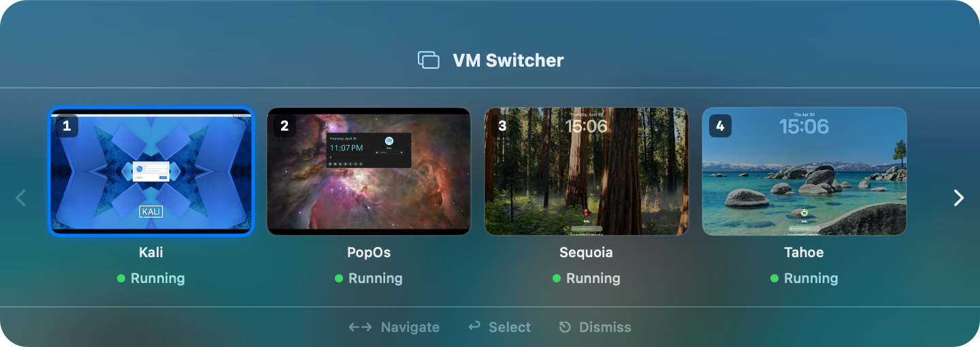This screenshot has width=980, height=347.
Task: Select the PopOs VM thumbnail
Action: click(x=369, y=171)
